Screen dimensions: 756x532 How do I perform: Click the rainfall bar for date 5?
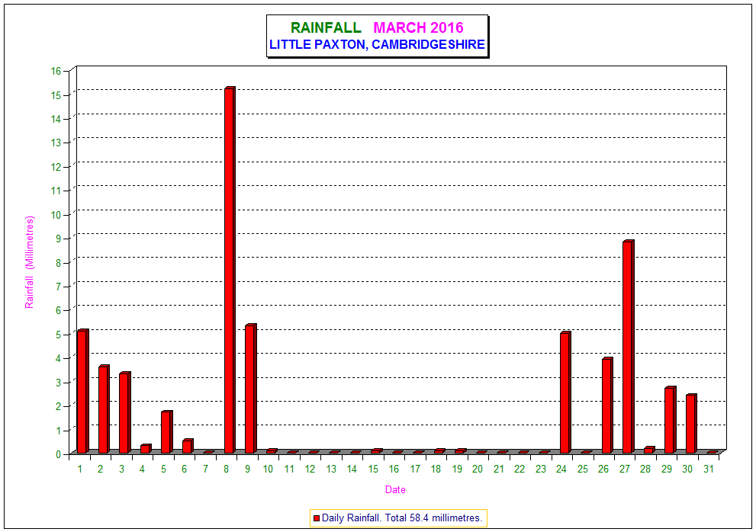(167, 431)
